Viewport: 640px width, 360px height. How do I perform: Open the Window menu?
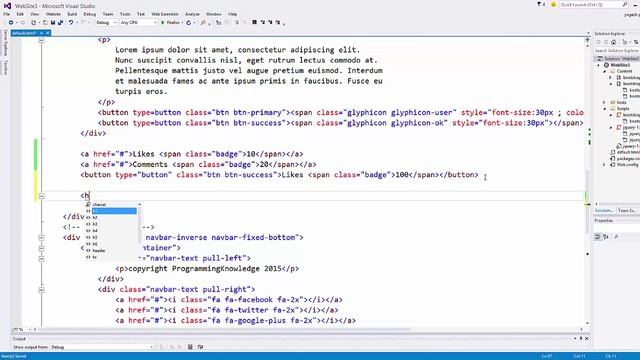click(213, 14)
